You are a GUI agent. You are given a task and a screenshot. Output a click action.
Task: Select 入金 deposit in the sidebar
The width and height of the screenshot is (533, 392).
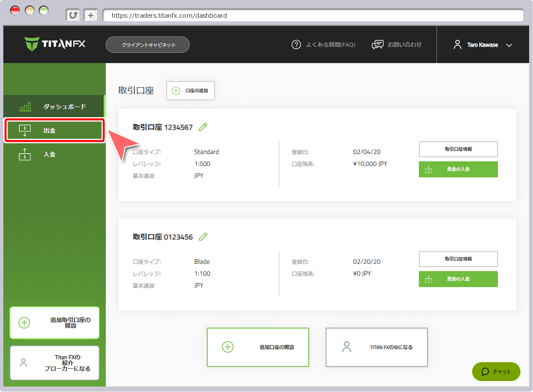tap(54, 154)
